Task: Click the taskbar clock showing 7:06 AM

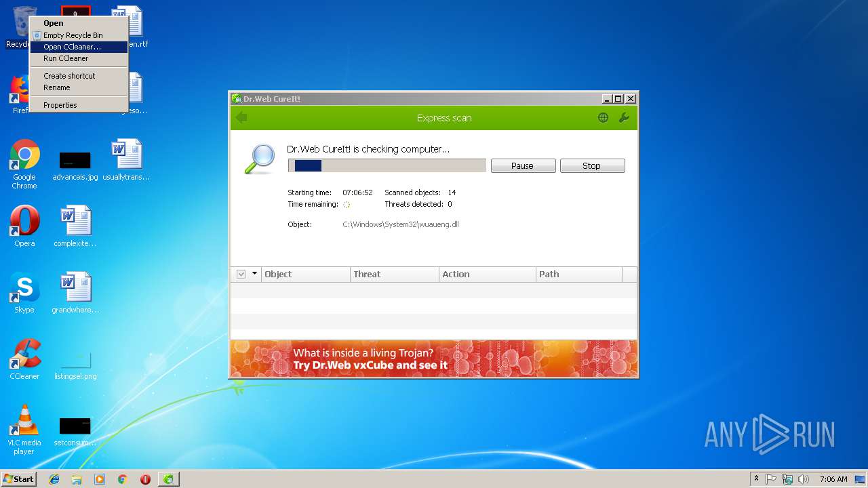Action: click(x=833, y=479)
